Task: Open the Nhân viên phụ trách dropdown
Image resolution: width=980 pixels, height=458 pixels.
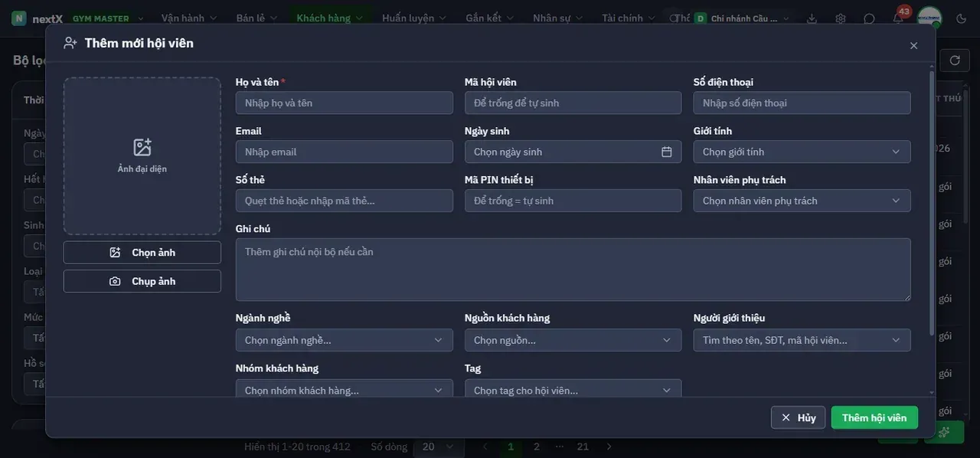Action: [802, 201]
